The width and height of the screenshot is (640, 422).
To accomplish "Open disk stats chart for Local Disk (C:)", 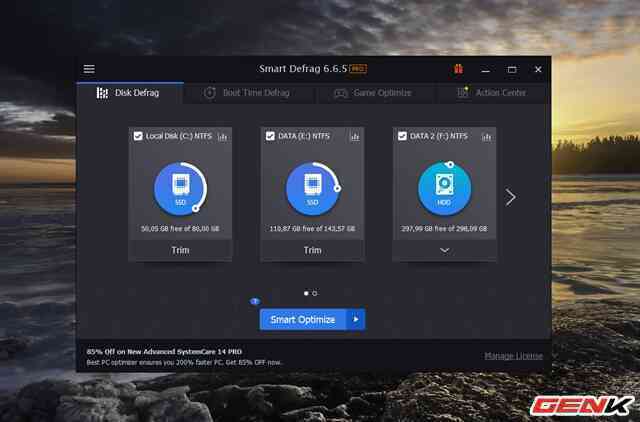I will [222, 136].
